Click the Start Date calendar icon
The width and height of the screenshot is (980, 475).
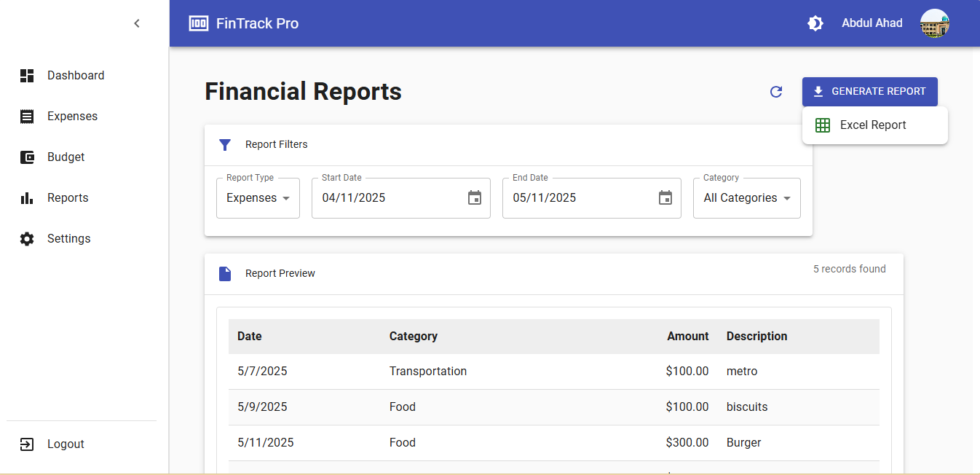(x=475, y=197)
